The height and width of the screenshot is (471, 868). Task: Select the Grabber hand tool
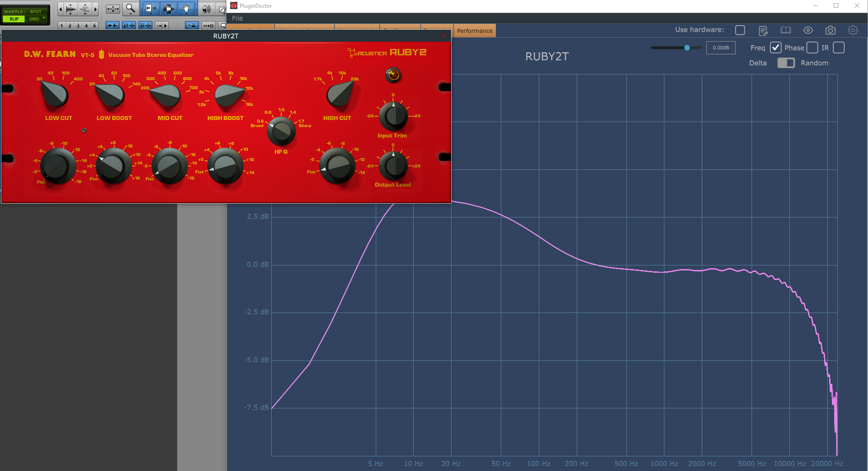point(186,8)
